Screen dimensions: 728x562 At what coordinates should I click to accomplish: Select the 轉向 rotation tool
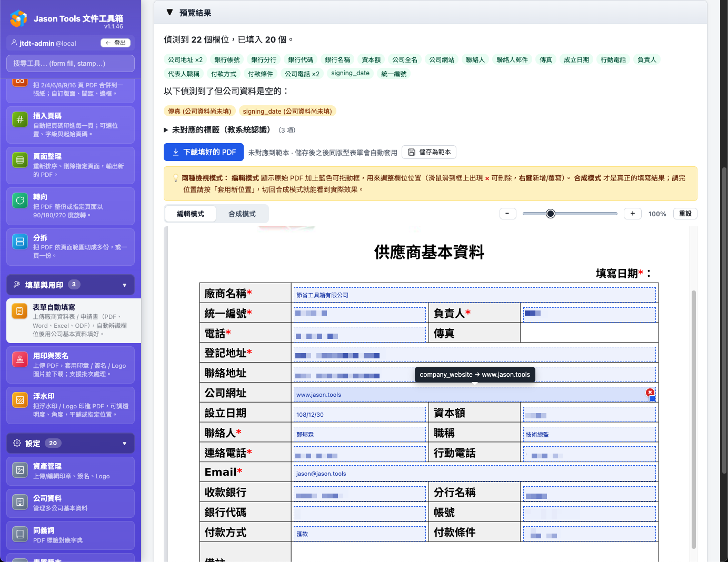[x=70, y=206]
